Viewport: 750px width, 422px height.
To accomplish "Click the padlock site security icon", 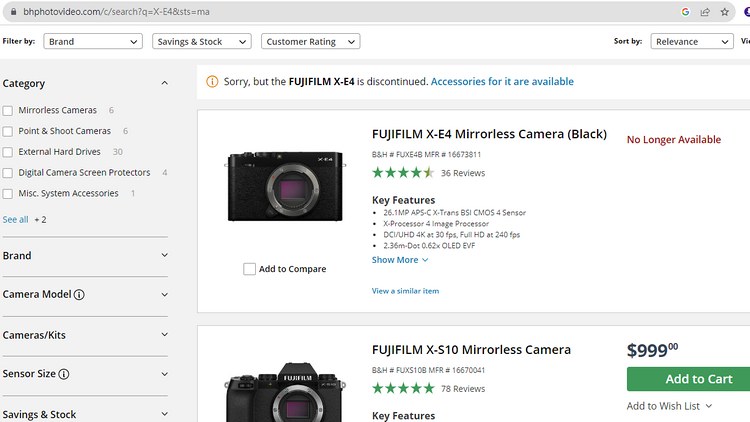I will click(13, 11).
